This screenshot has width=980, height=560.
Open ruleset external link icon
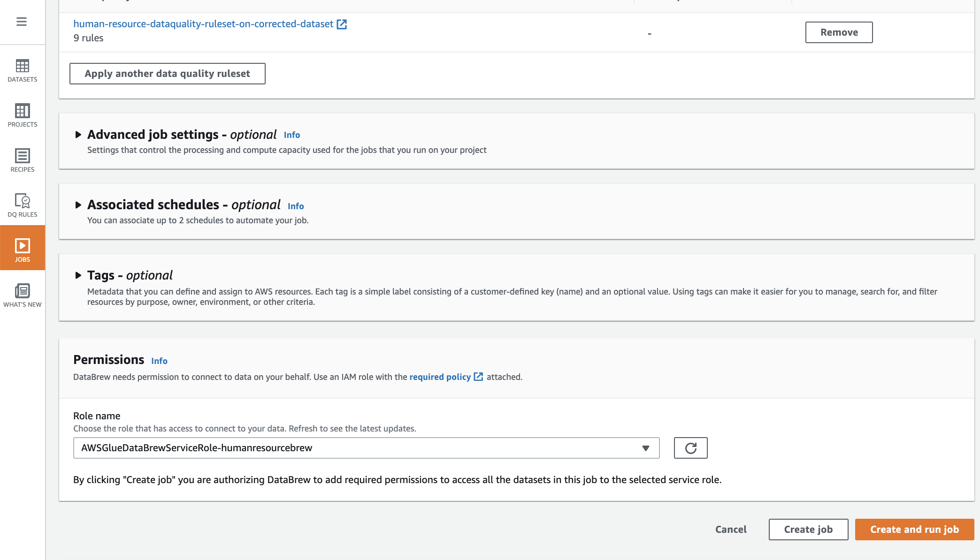pos(342,24)
